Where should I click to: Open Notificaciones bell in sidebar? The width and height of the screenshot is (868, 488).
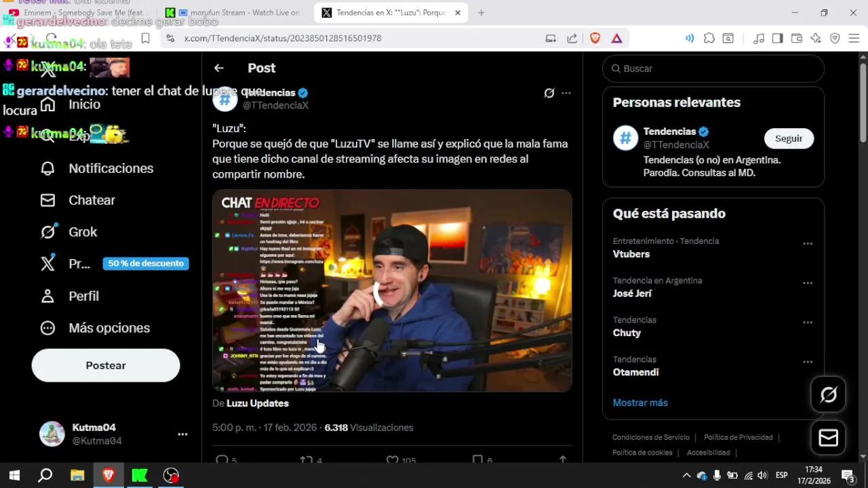click(47, 168)
